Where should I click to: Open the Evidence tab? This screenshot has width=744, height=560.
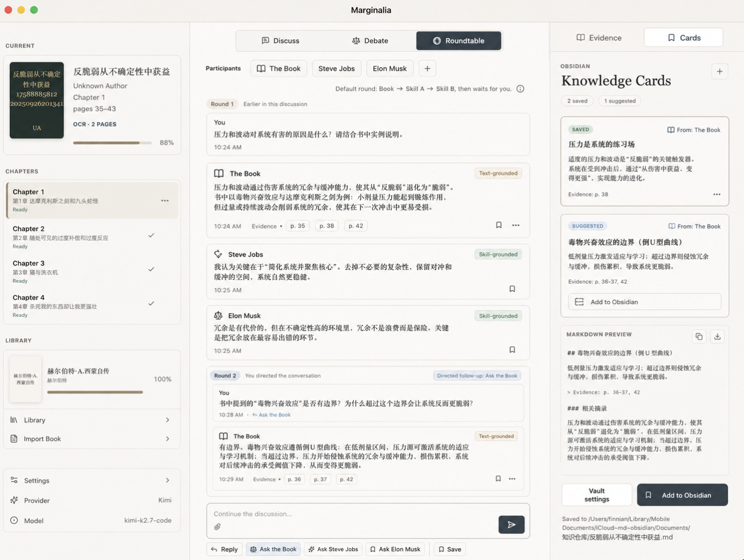pyautogui.click(x=599, y=38)
